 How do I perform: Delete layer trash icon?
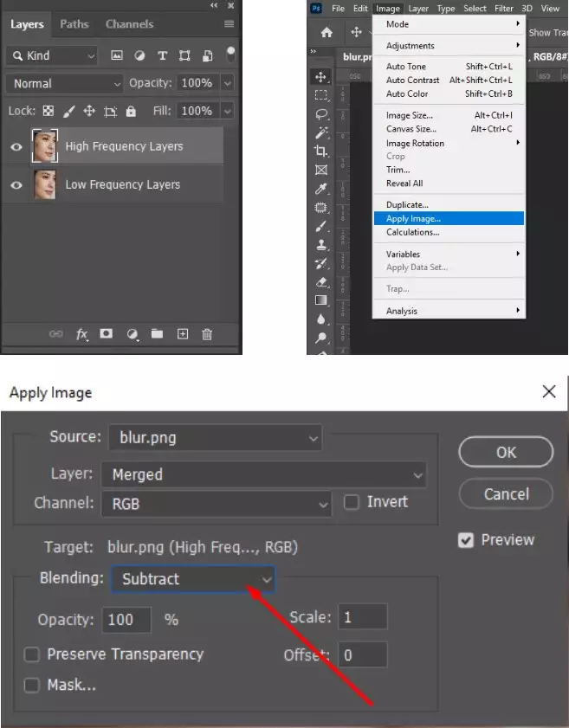click(x=207, y=334)
